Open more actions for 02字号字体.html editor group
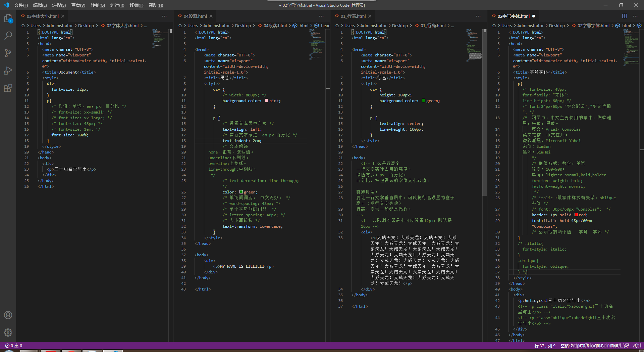The height and width of the screenshot is (352, 644). [635, 16]
